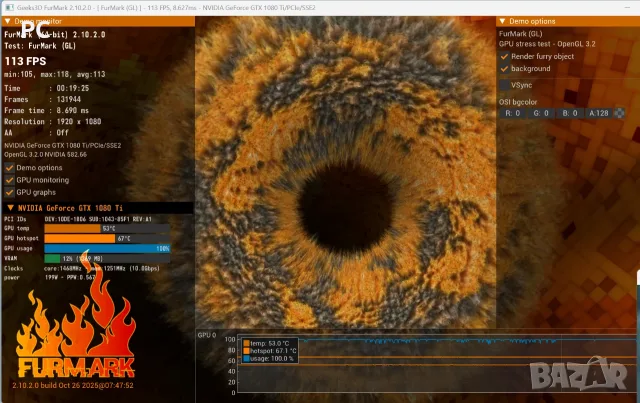Image resolution: width=640 pixels, height=403 pixels.
Task: Click the B: 0 color value field
Action: (570, 113)
